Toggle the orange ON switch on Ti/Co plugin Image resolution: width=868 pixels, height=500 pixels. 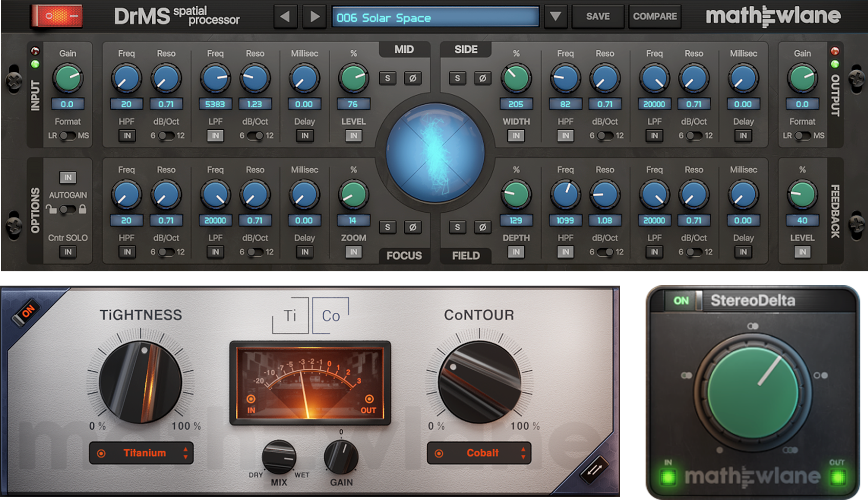[27, 312]
